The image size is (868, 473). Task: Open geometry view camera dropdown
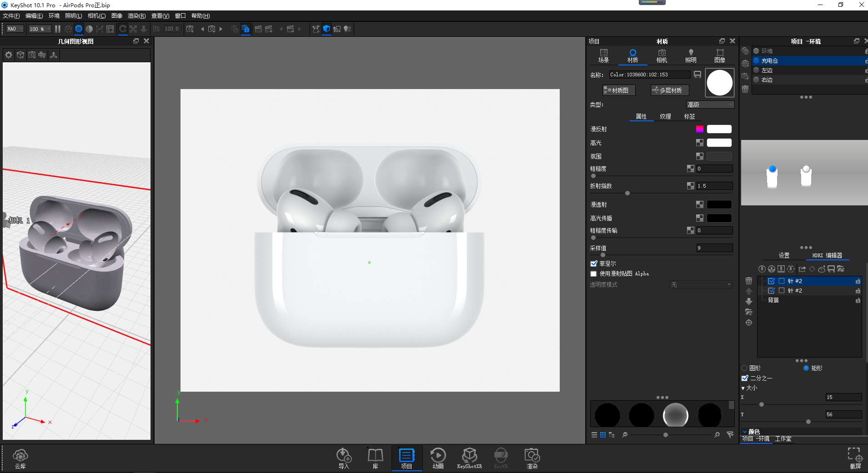32,55
